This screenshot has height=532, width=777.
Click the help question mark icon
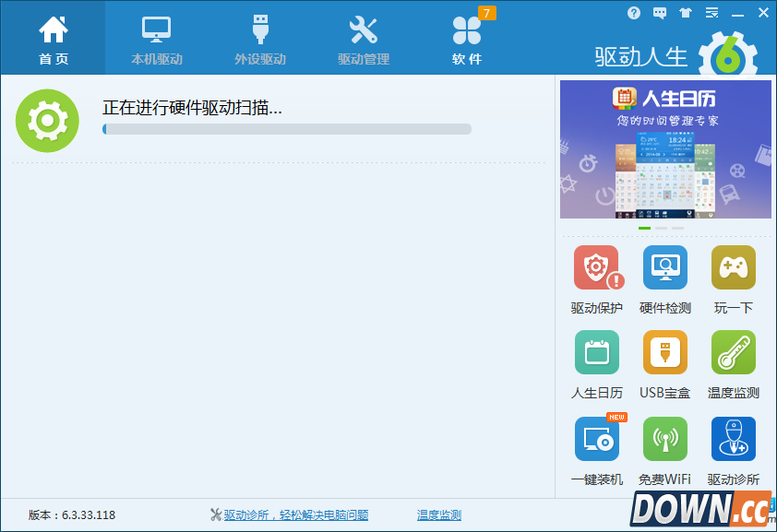coord(634,13)
